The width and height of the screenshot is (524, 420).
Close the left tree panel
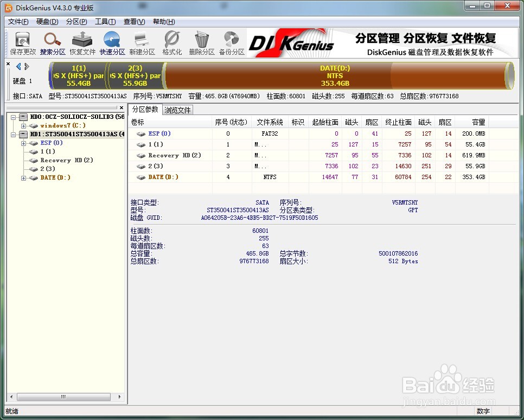pos(122,107)
